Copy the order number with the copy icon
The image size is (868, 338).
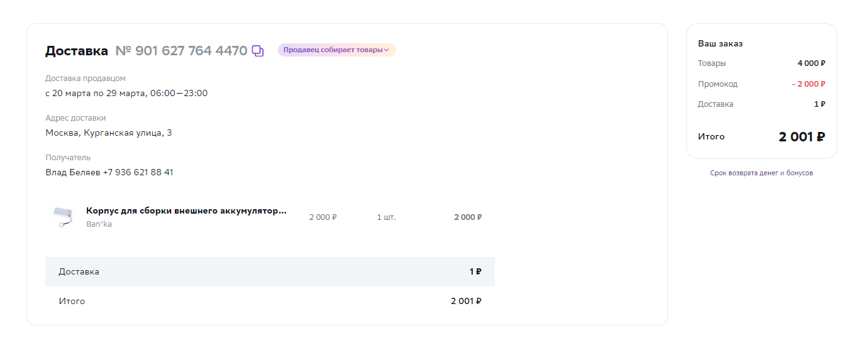coord(258,51)
